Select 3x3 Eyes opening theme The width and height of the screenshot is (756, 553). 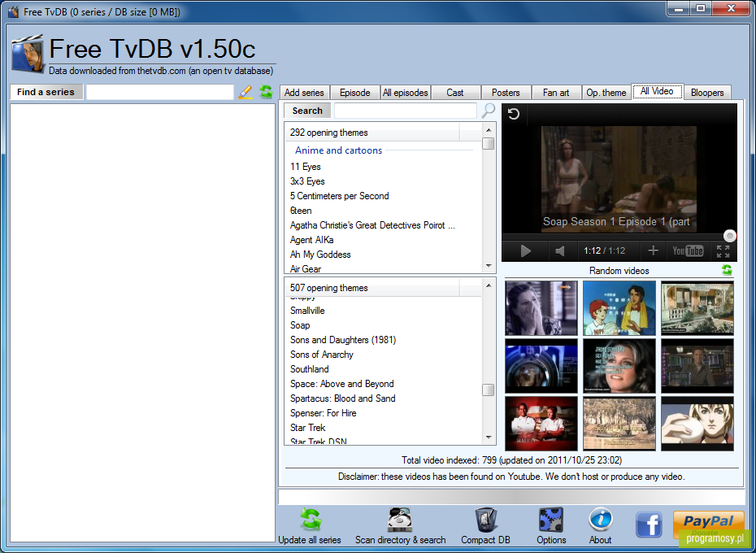(x=307, y=181)
